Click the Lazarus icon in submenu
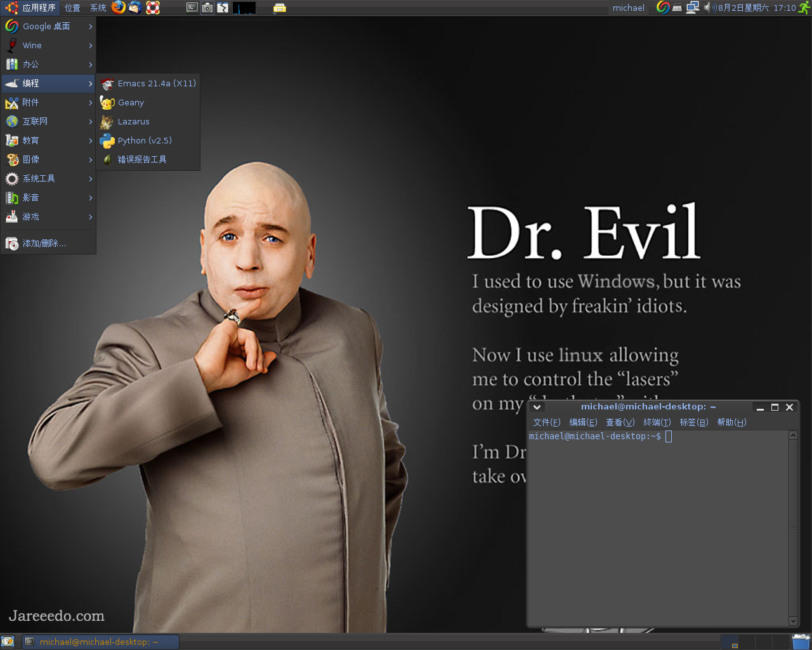Image resolution: width=812 pixels, height=650 pixels. coord(107,121)
